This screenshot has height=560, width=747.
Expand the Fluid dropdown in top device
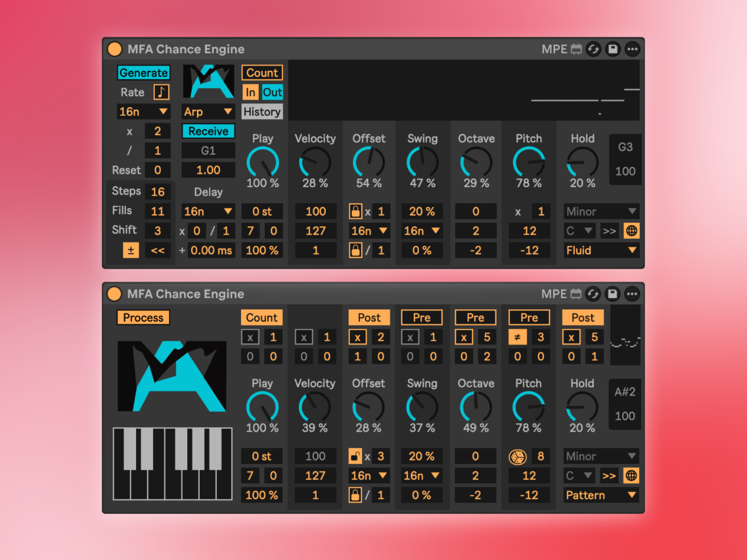601,250
